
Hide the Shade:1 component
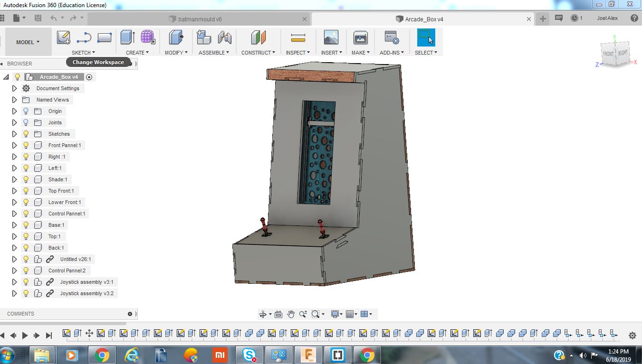[x=26, y=179]
